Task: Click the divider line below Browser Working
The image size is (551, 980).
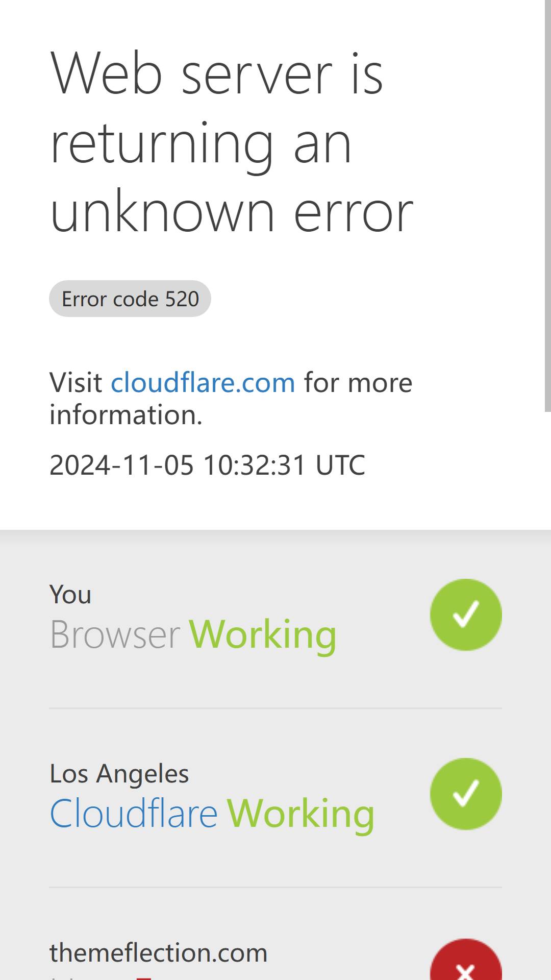Action: [x=275, y=708]
